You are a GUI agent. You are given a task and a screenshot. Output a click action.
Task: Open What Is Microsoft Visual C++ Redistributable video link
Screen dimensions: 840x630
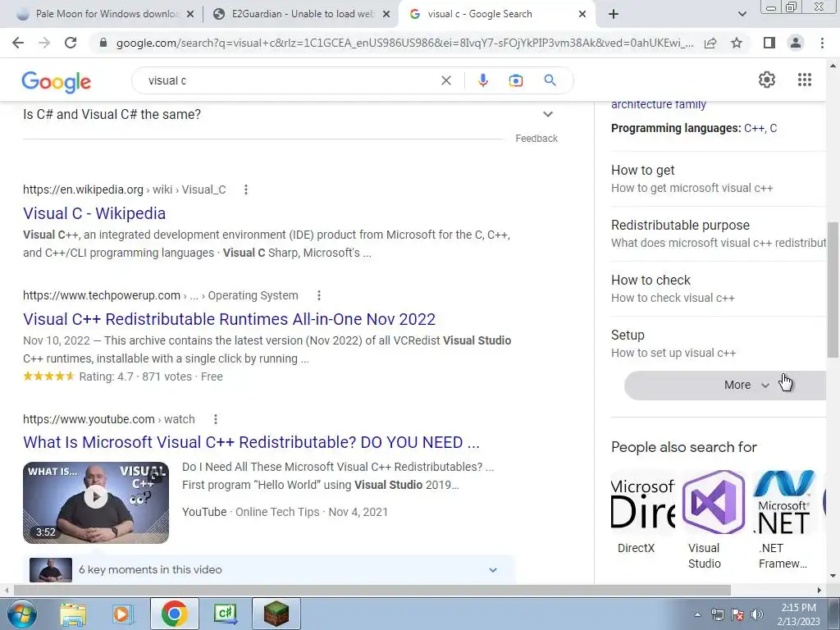point(251,442)
